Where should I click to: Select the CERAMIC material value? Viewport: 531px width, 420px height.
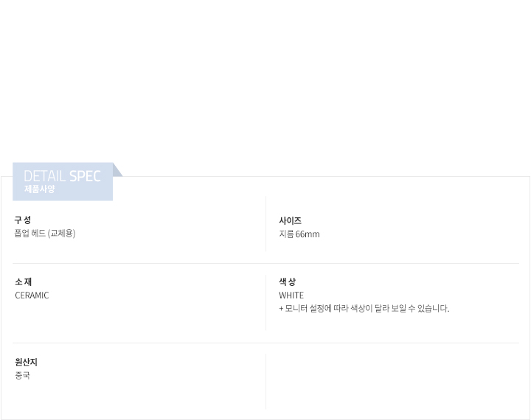(x=32, y=295)
